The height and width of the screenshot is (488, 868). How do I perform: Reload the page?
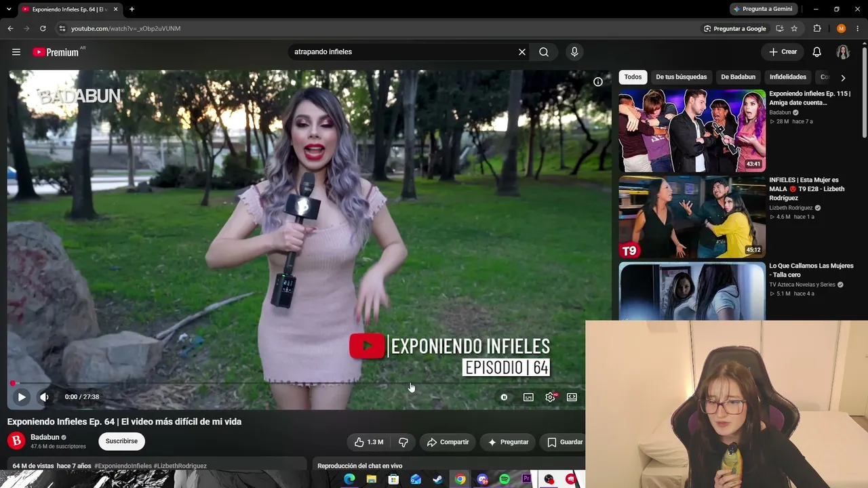pyautogui.click(x=43, y=28)
